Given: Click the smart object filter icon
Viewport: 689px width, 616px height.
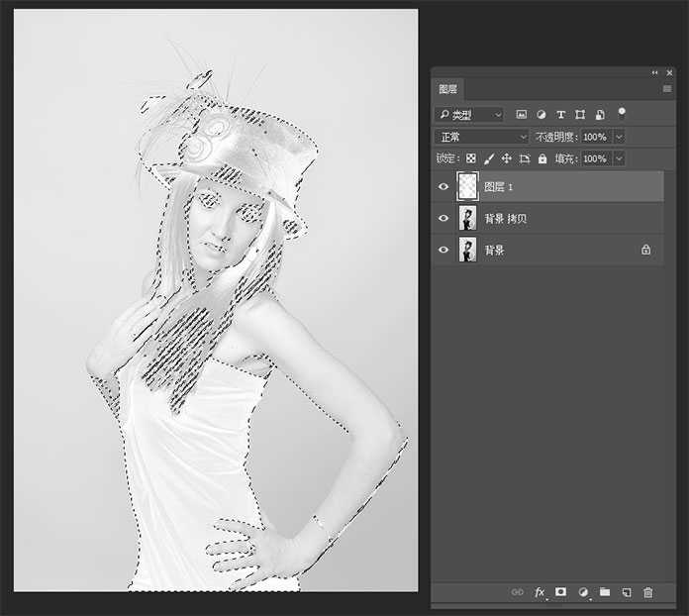Looking at the screenshot, I should point(599,115).
